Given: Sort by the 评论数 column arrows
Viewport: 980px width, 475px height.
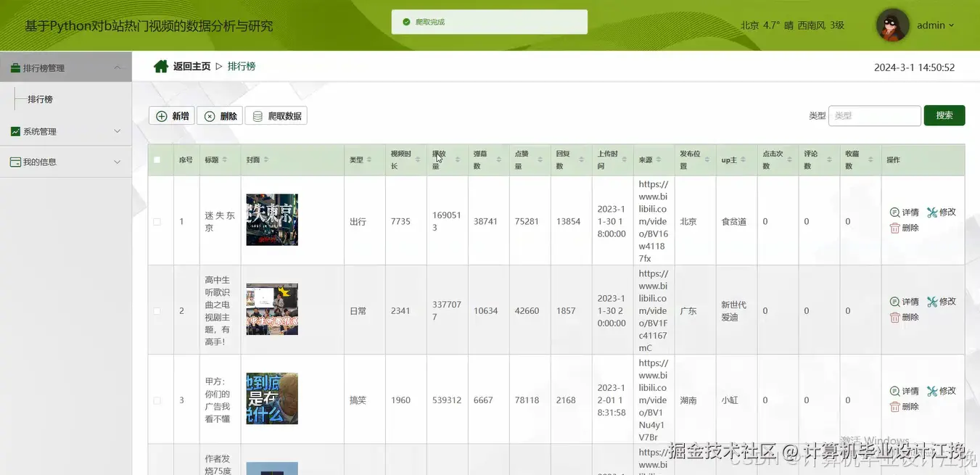Looking at the screenshot, I should point(831,160).
